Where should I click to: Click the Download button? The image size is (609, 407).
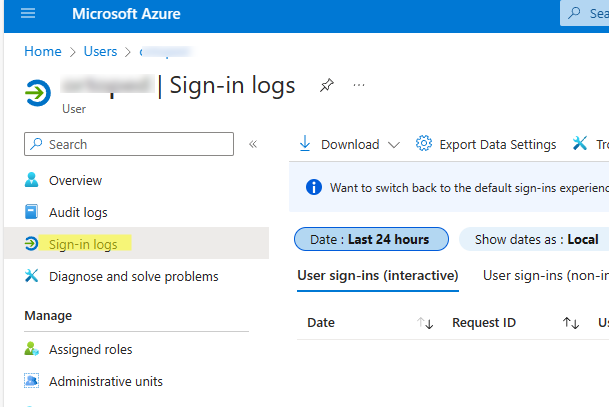pos(349,144)
